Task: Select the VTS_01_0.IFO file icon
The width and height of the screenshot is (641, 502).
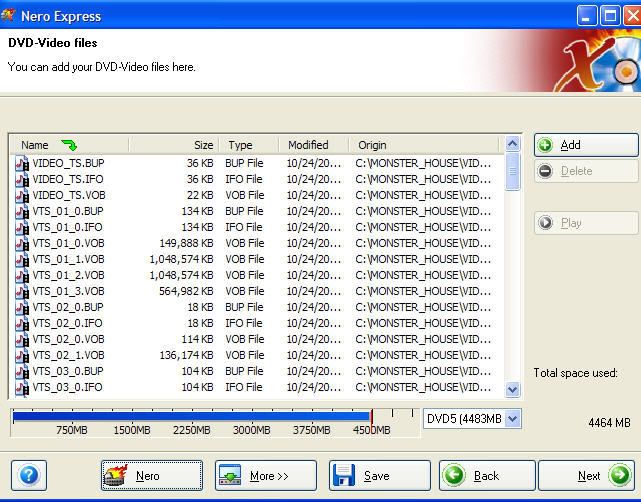Action: pos(22,227)
